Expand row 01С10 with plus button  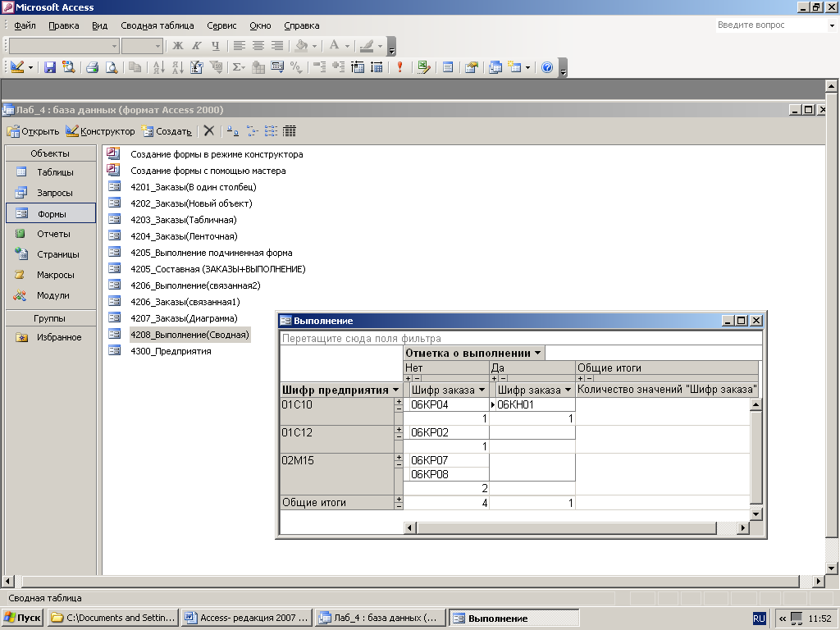click(399, 401)
